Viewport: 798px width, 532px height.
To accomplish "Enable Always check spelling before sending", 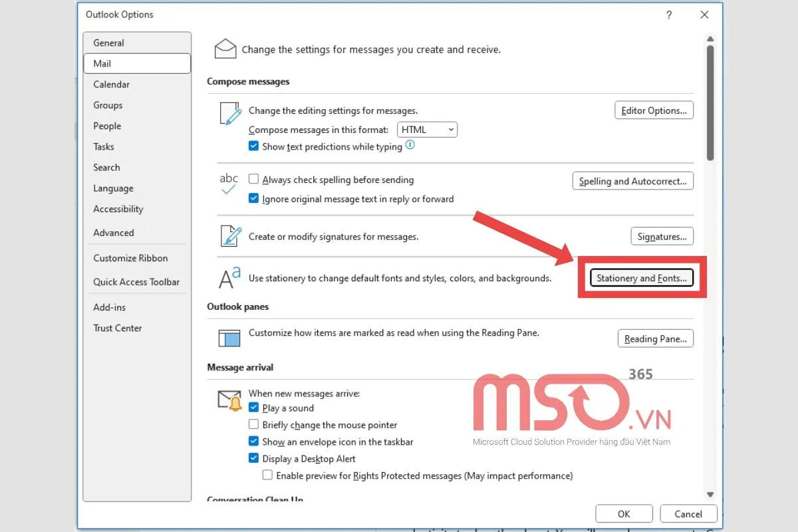I will [x=253, y=180].
